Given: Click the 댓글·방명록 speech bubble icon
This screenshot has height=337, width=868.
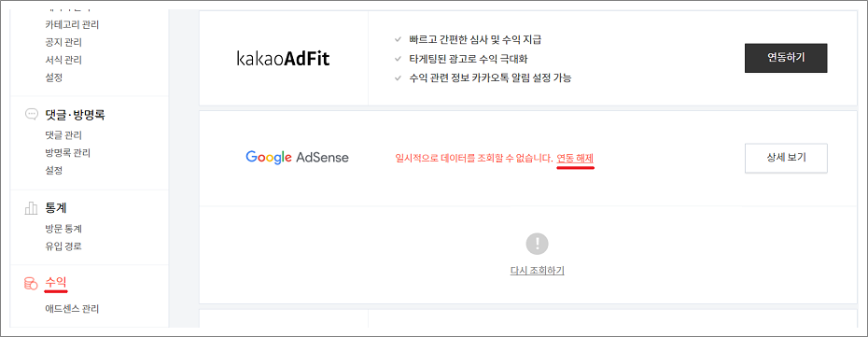Looking at the screenshot, I should (31, 115).
